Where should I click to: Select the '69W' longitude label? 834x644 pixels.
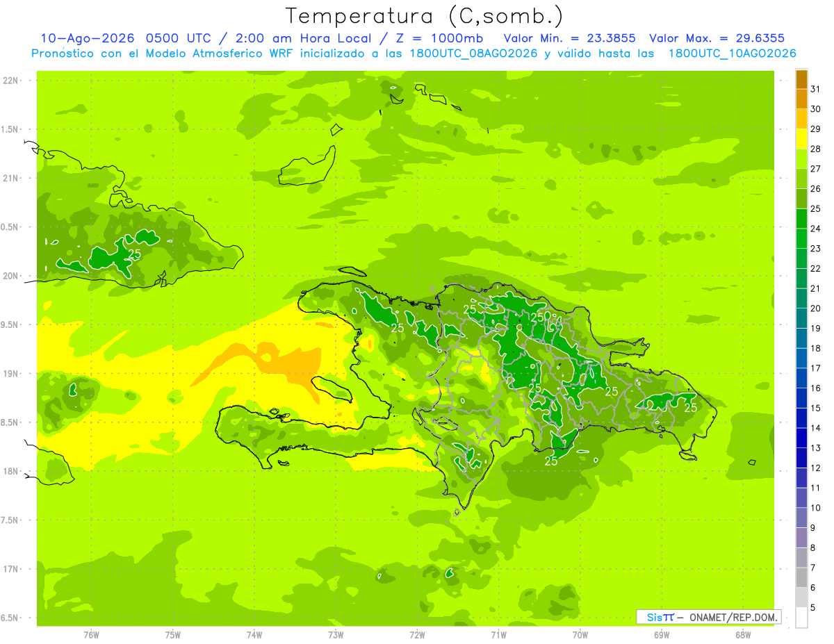click(x=661, y=635)
